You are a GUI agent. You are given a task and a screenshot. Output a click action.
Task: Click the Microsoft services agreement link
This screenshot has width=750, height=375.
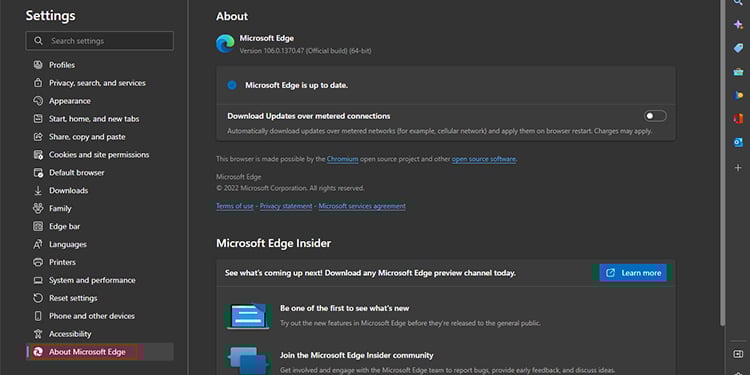(x=362, y=206)
